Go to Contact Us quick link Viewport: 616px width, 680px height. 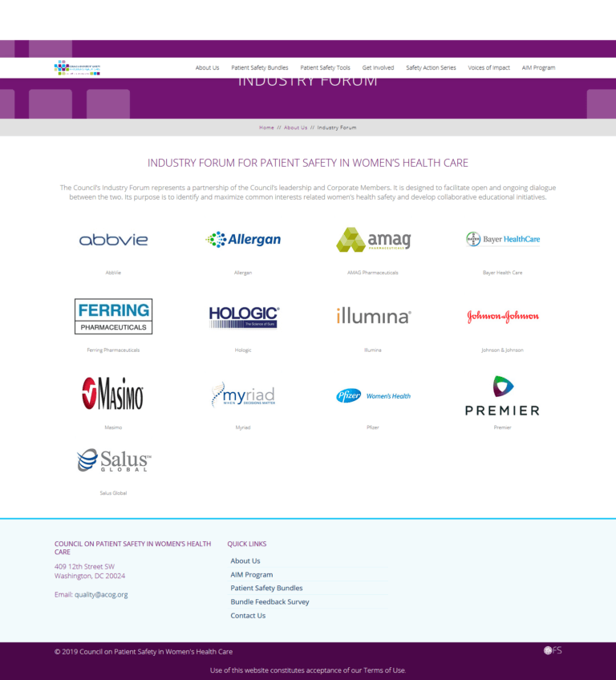coord(248,615)
